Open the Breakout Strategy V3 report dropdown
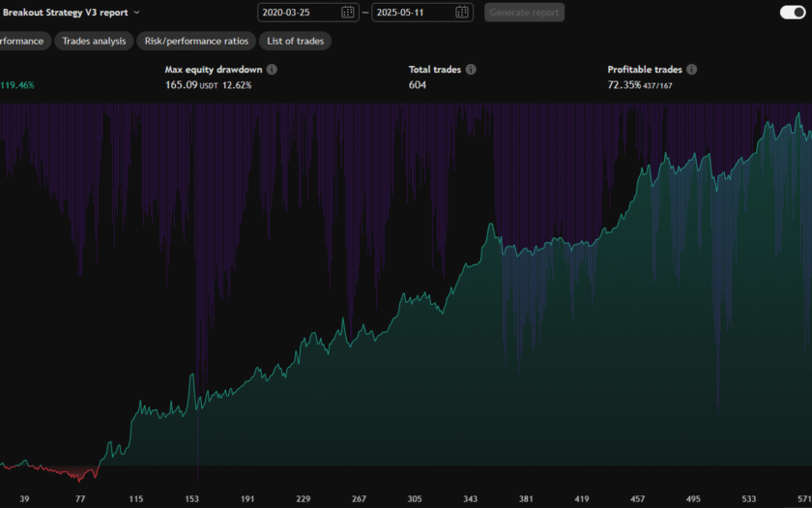812x508 pixels. [71, 13]
